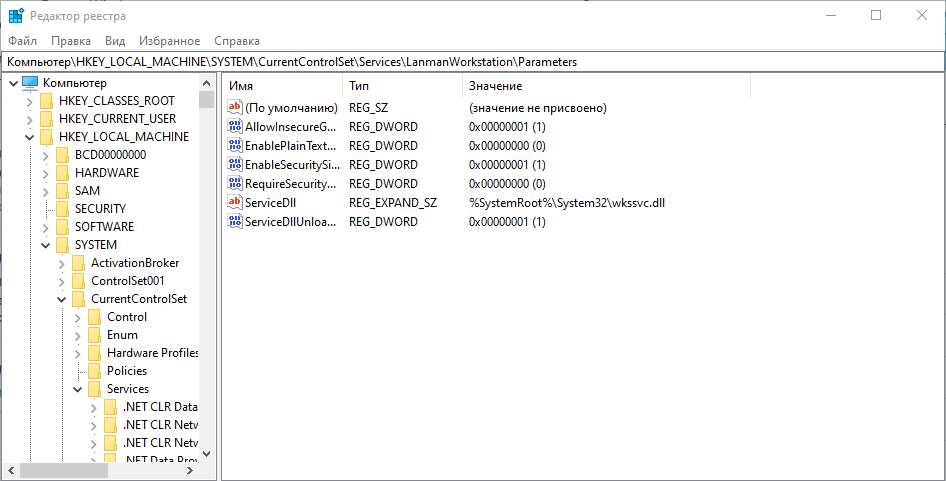Click the ServiceDllUnloa... DWORD icon

(235, 222)
